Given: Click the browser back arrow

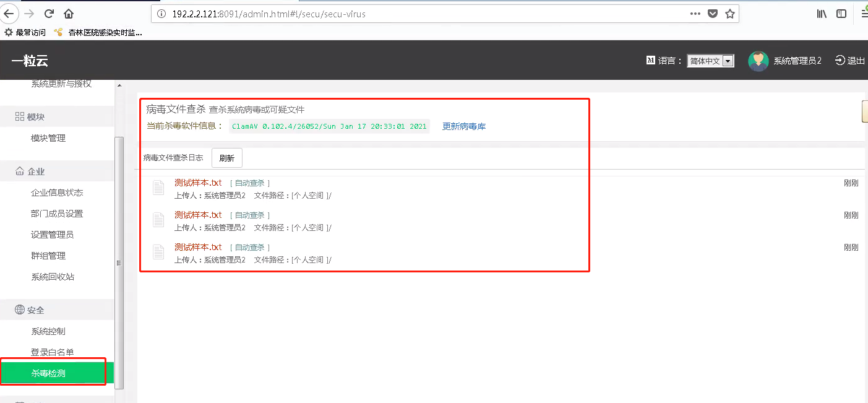Looking at the screenshot, I should 7,14.
